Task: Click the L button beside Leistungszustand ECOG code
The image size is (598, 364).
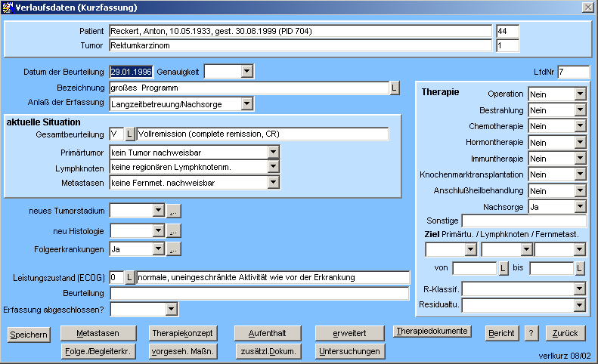Action: click(129, 277)
